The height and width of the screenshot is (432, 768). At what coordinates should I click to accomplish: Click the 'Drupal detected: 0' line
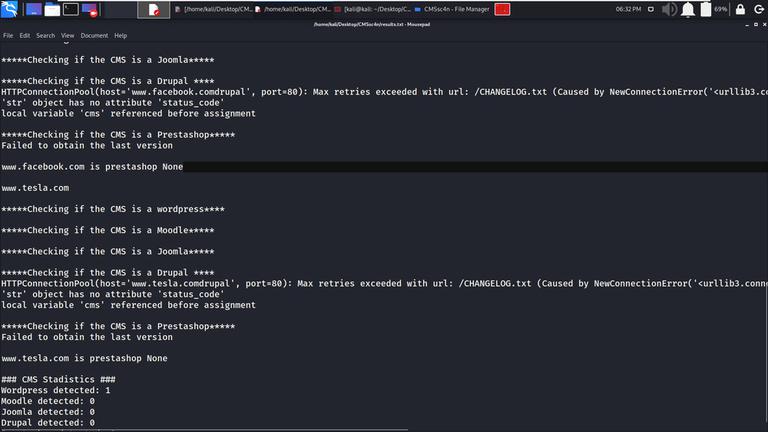pyautogui.click(x=48, y=423)
